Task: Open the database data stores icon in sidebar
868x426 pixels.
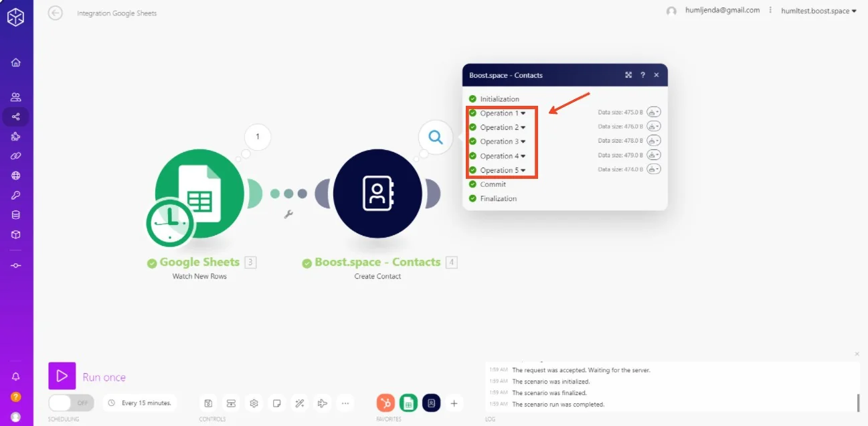Action: pyautogui.click(x=16, y=215)
